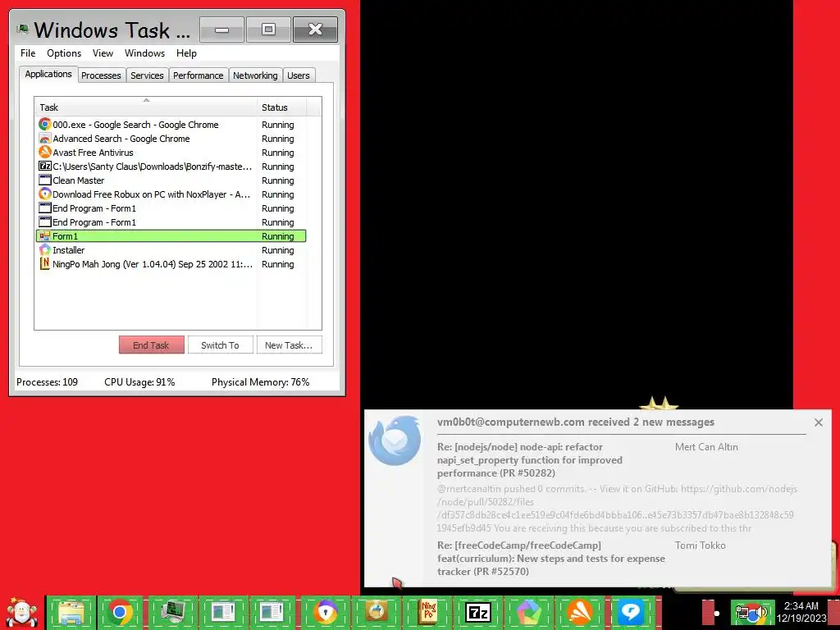Switch to the Networking tab
The width and height of the screenshot is (840, 630).
pyautogui.click(x=255, y=75)
